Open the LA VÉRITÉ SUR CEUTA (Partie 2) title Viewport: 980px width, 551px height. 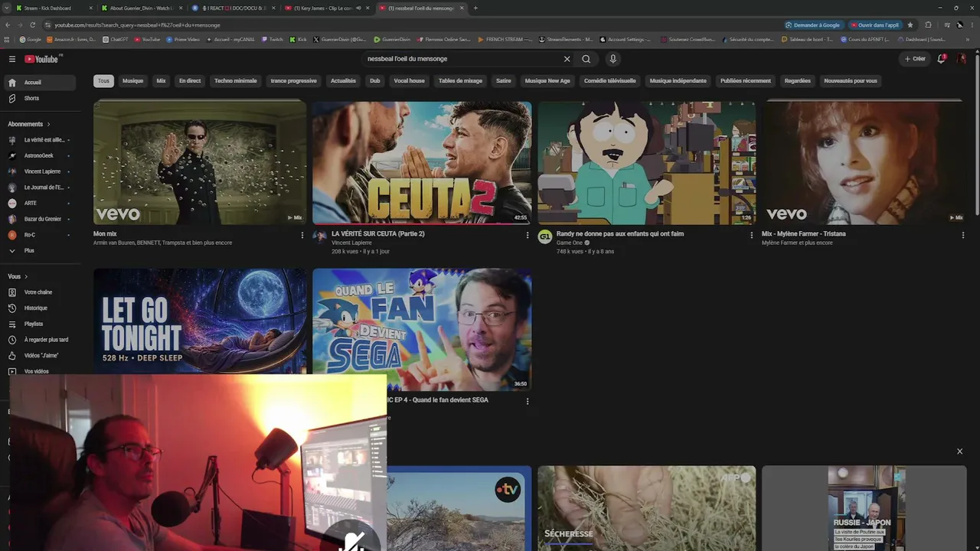point(377,233)
